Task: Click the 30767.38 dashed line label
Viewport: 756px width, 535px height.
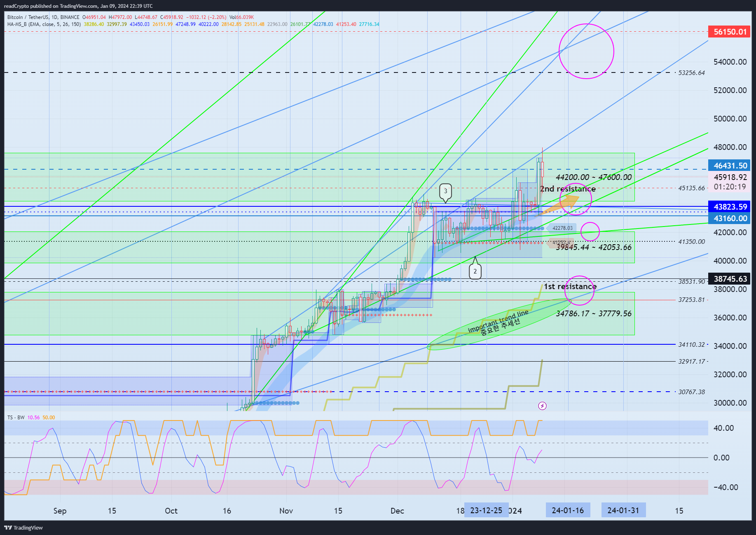Action: [691, 392]
